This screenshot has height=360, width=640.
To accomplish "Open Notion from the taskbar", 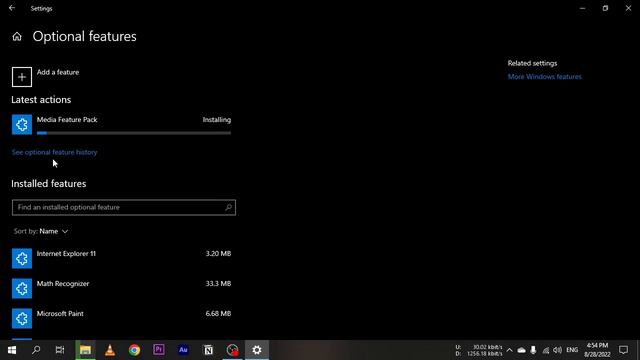I will 208,350.
